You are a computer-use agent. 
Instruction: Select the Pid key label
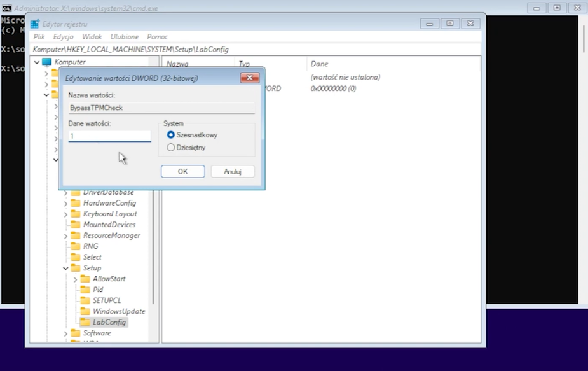coord(98,290)
